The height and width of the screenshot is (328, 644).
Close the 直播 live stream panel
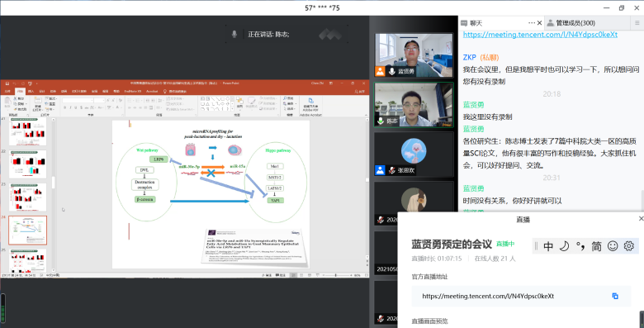point(641,219)
